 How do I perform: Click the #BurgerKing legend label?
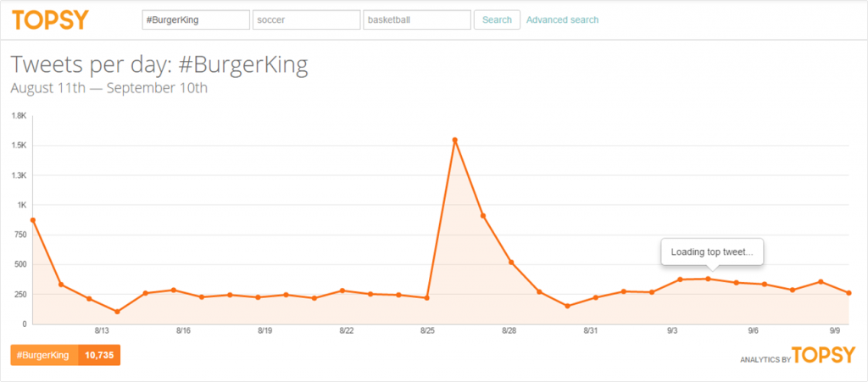coord(44,356)
